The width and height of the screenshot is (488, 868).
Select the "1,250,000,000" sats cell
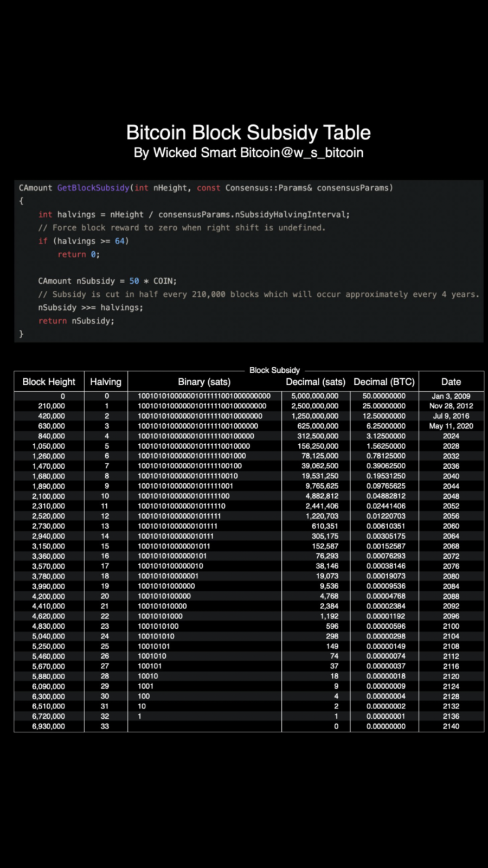[315, 416]
